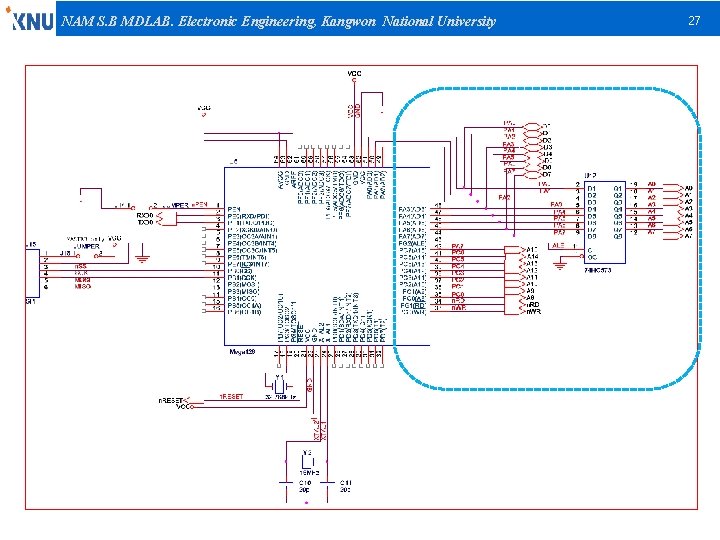Click the PEN pin label on the Mega128

point(234,209)
